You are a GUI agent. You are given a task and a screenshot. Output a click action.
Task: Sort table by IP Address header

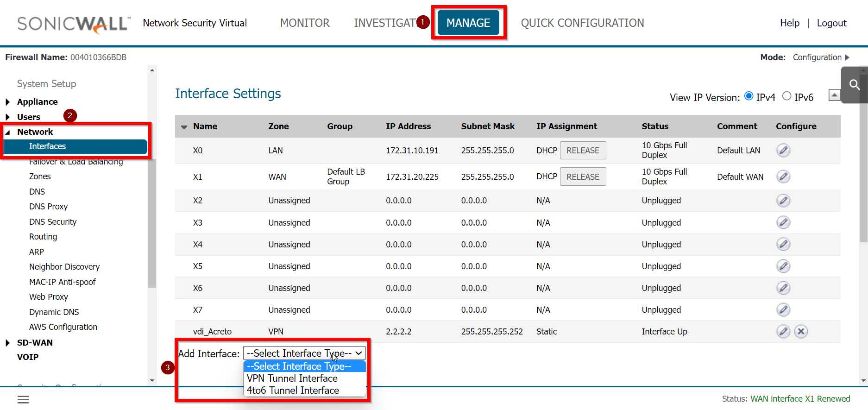[409, 126]
